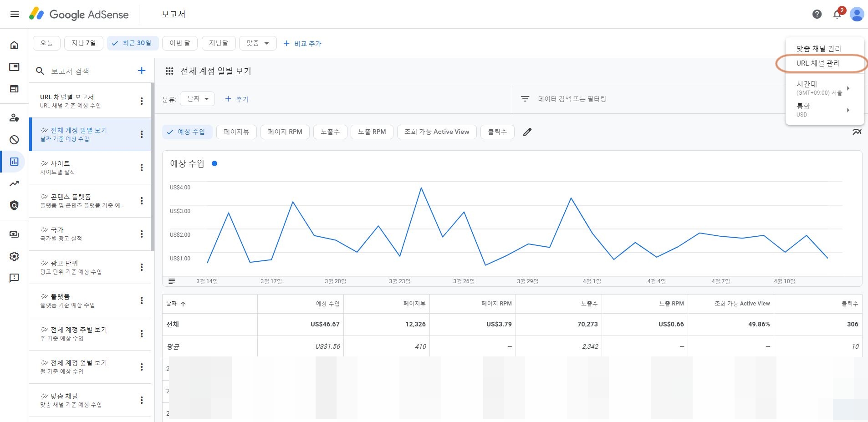
Task: Open the hamburger main menu
Action: point(15,14)
